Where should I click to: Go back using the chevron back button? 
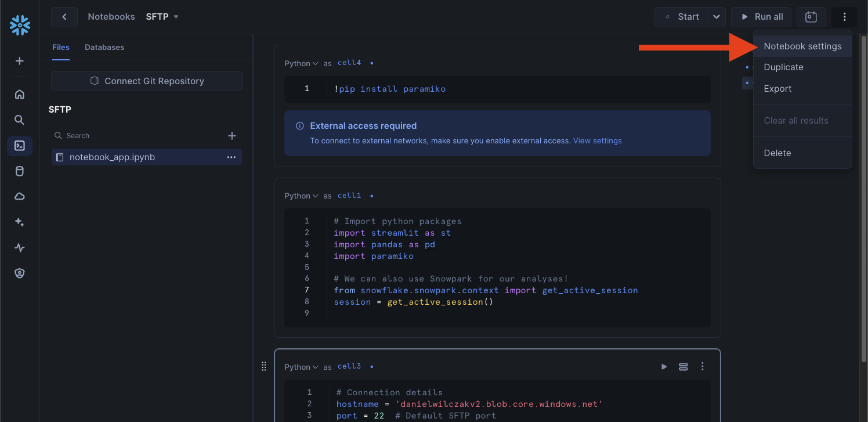tap(64, 17)
